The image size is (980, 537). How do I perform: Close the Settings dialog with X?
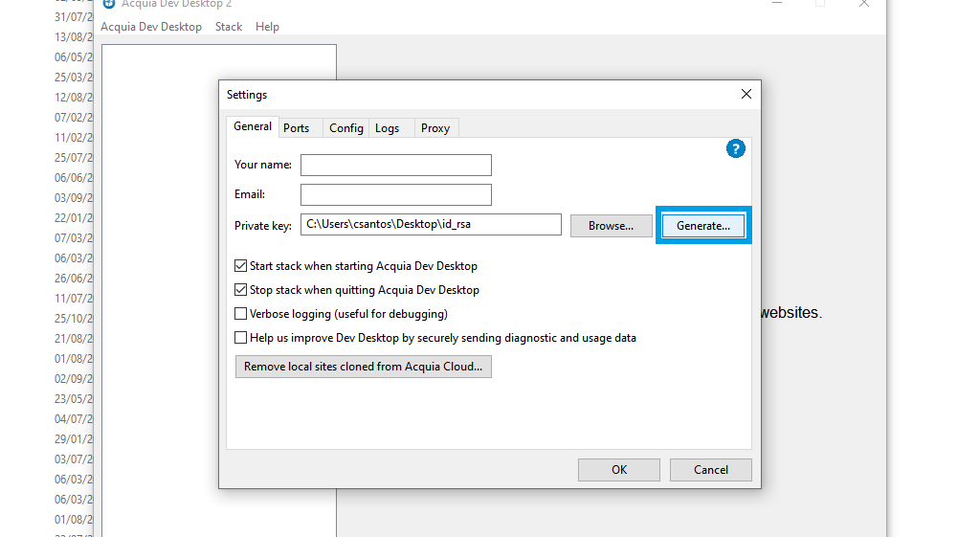(x=746, y=94)
